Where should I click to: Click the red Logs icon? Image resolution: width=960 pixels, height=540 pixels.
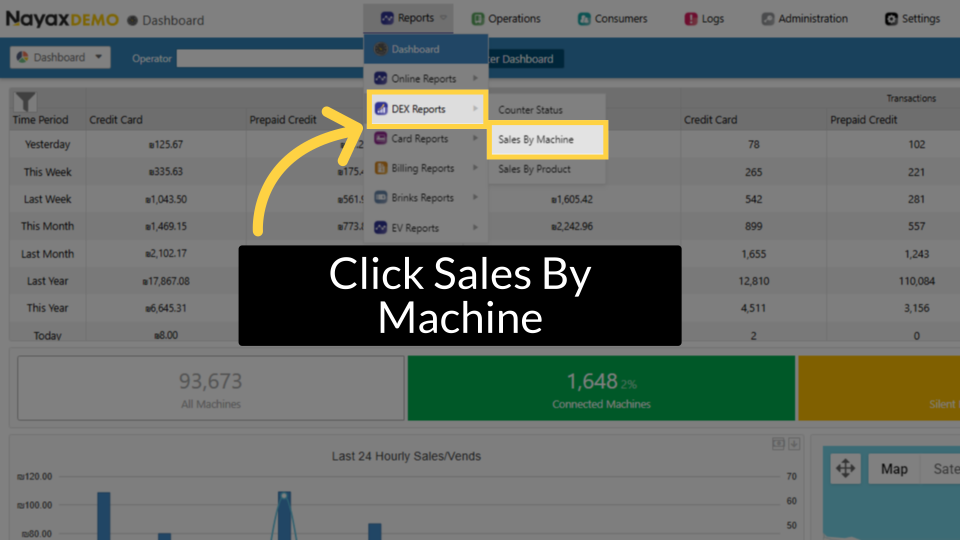691,19
